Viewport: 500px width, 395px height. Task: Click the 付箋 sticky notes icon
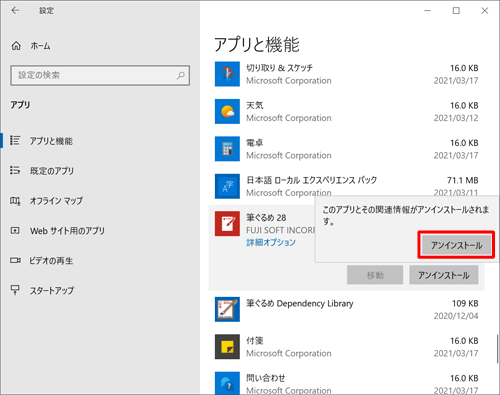[x=227, y=347]
